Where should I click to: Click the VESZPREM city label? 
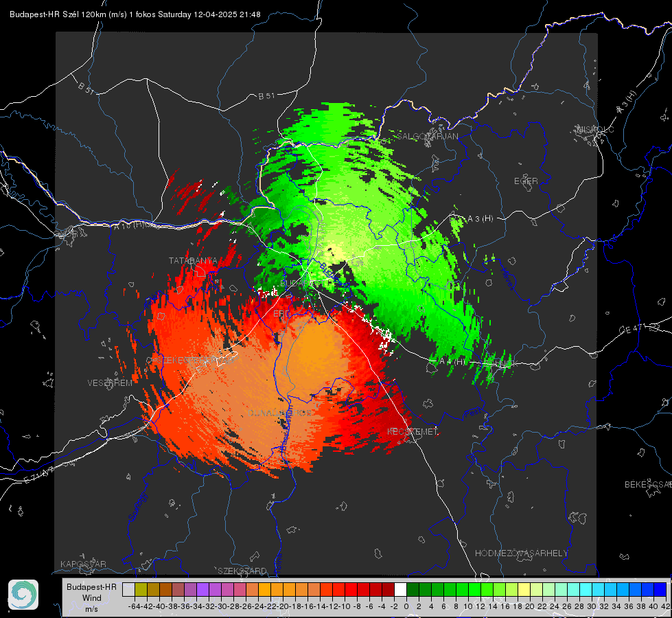tap(110, 383)
